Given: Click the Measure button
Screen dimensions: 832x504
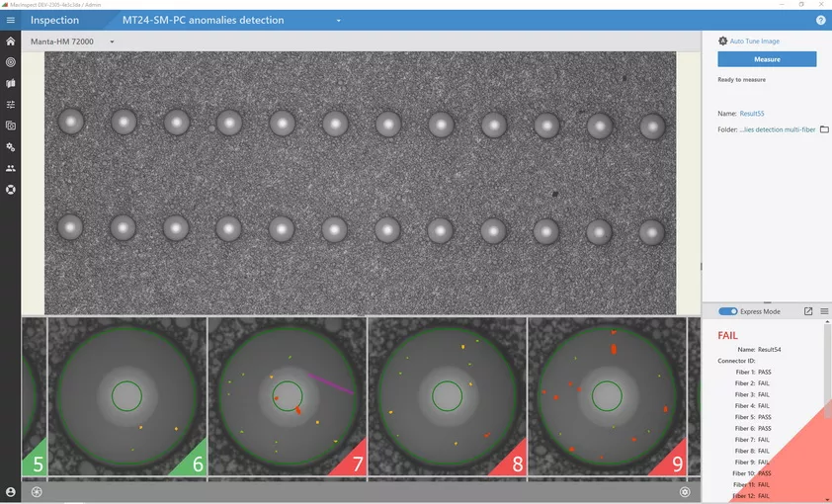Looking at the screenshot, I should click(767, 59).
